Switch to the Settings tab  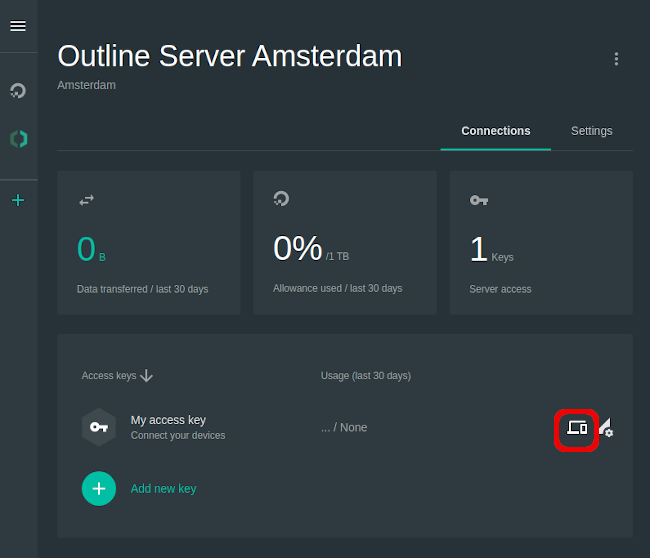pyautogui.click(x=591, y=131)
